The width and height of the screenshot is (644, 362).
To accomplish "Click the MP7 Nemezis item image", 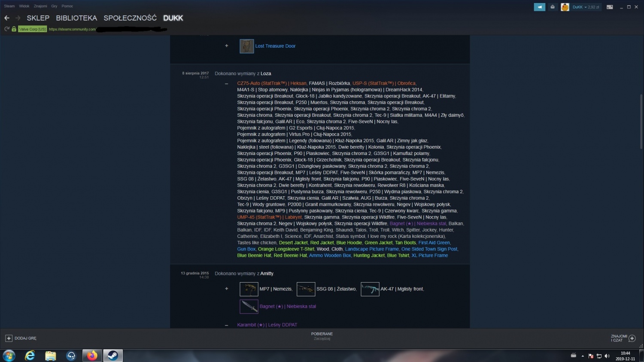I will click(249, 289).
